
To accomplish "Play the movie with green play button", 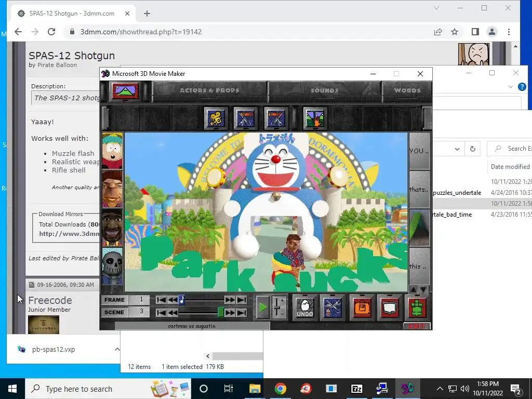I will pos(262,308).
